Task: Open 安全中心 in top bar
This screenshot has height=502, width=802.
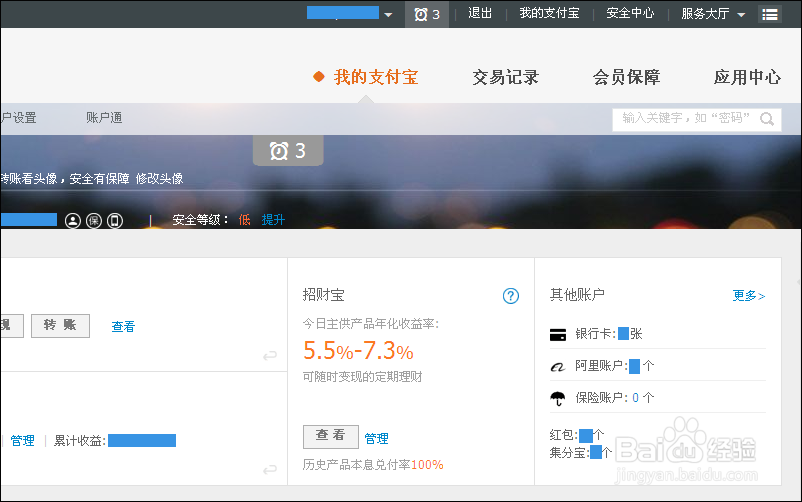Action: pyautogui.click(x=630, y=13)
